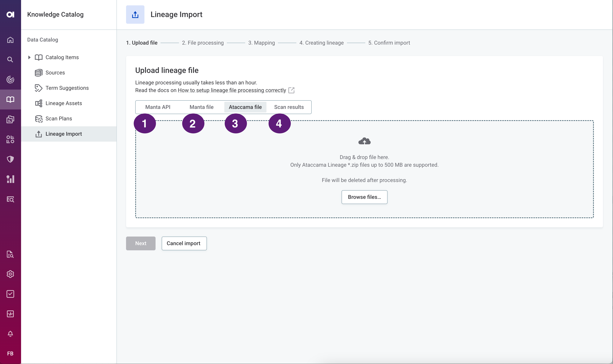This screenshot has width=613, height=364.
Task: Switch to the Manta API tab
Action: (x=158, y=107)
